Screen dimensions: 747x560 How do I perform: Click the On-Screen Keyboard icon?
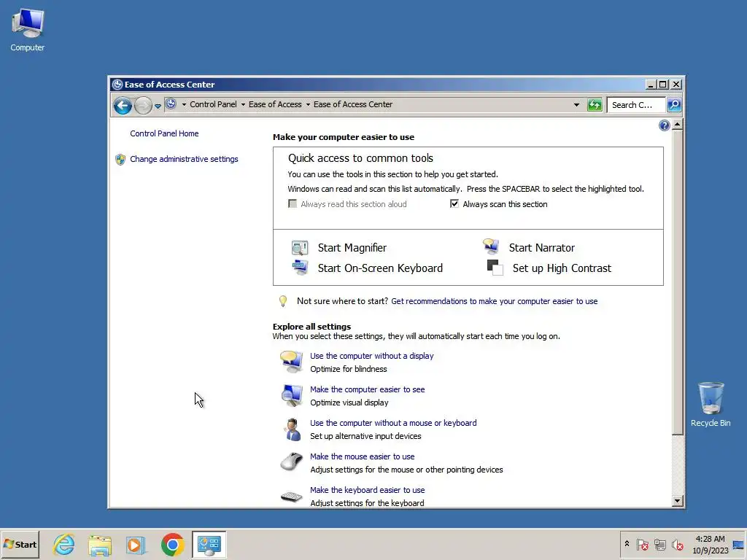(x=300, y=268)
